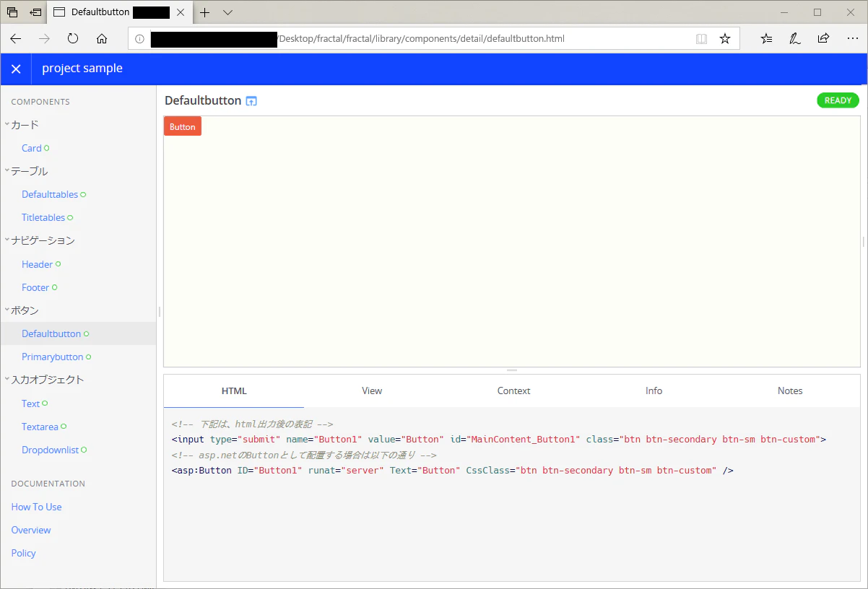Screen dimensions: 868x589
Task: Open the Footer component
Action: pos(35,287)
